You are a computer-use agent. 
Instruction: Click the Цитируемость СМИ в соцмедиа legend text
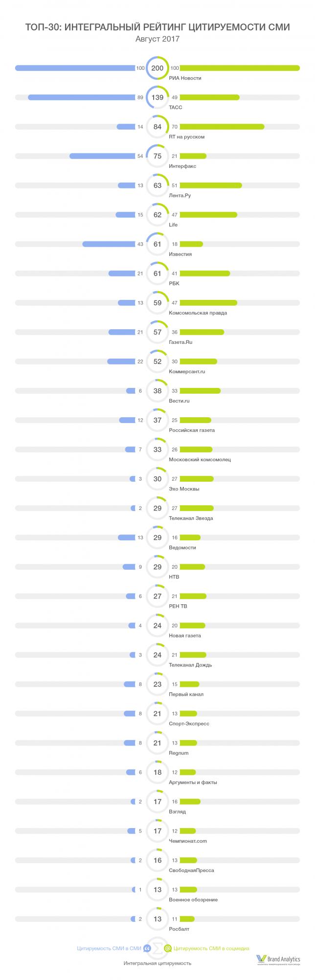(x=212, y=948)
